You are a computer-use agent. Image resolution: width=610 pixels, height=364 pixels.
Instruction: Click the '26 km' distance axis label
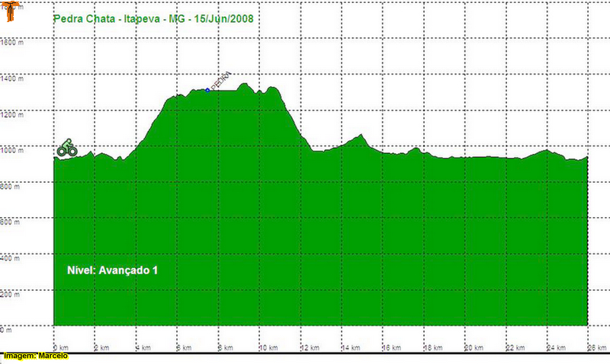click(597, 348)
